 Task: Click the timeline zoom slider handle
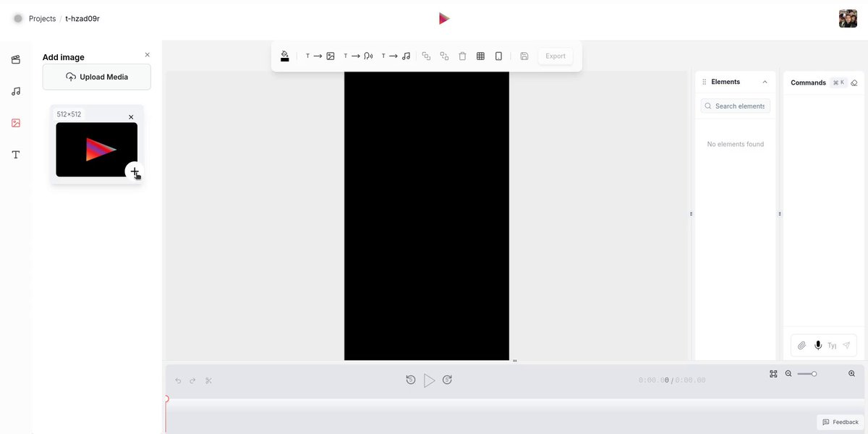[814, 374]
